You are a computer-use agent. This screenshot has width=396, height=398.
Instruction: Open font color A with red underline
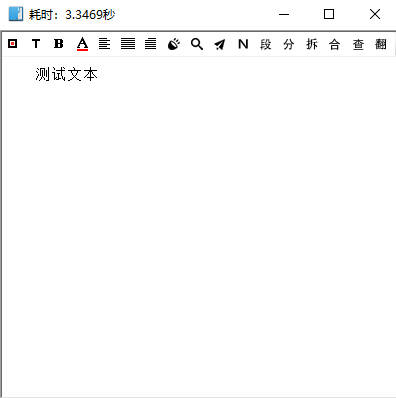point(82,44)
